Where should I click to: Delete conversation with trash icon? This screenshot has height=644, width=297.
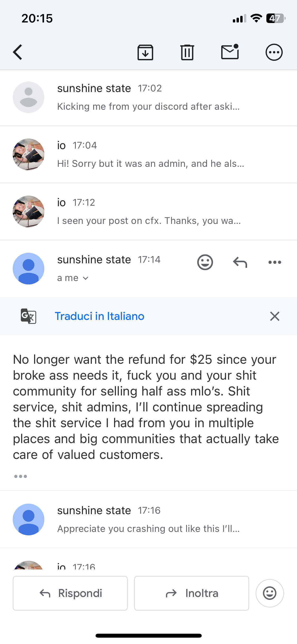[187, 52]
